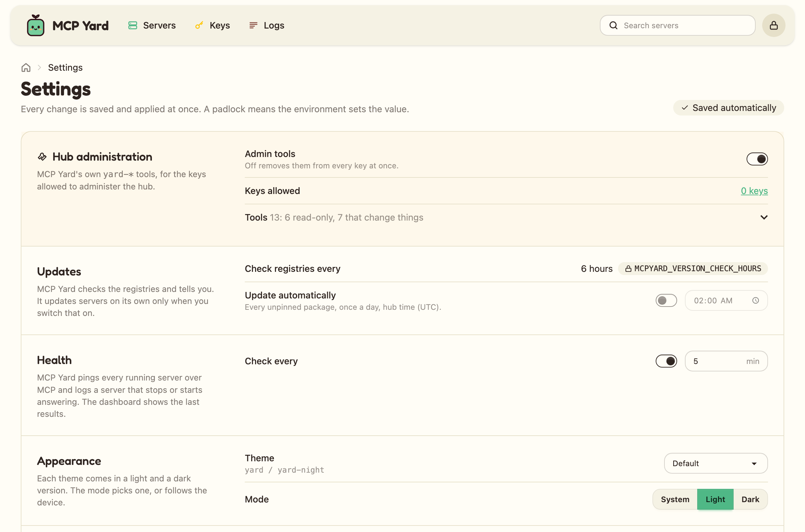The image size is (805, 532).
Task: Open the Theme Default dropdown
Action: (x=716, y=463)
